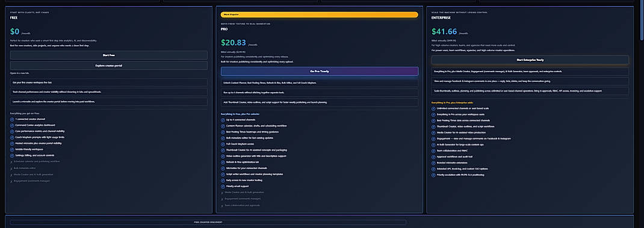Screen dimensions: 644x228
Task: Click checkmark beside Everything in Pro across seats
Action: coord(433,115)
